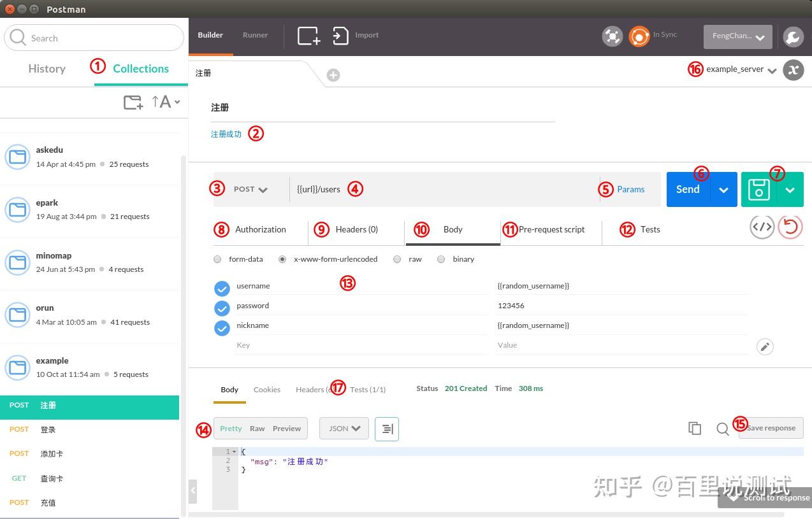Open the environment quick look icon
Viewport: 812px width, 519px height.
793,70
